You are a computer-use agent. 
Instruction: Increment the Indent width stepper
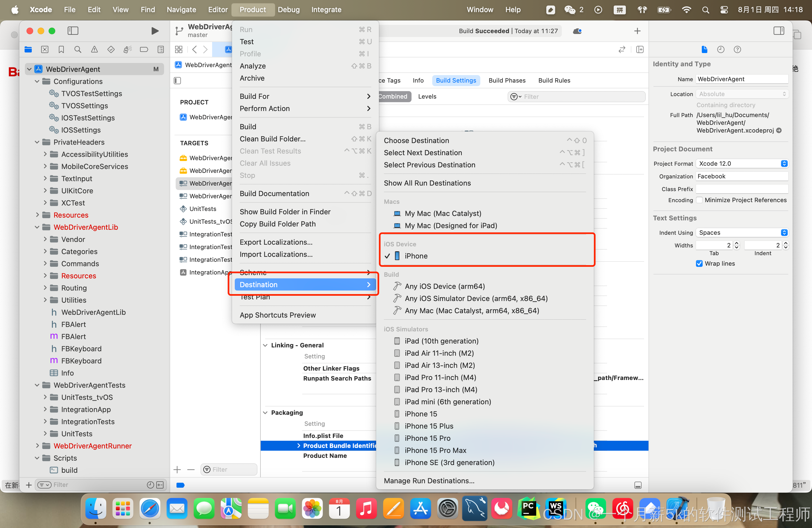pyautogui.click(x=786, y=243)
